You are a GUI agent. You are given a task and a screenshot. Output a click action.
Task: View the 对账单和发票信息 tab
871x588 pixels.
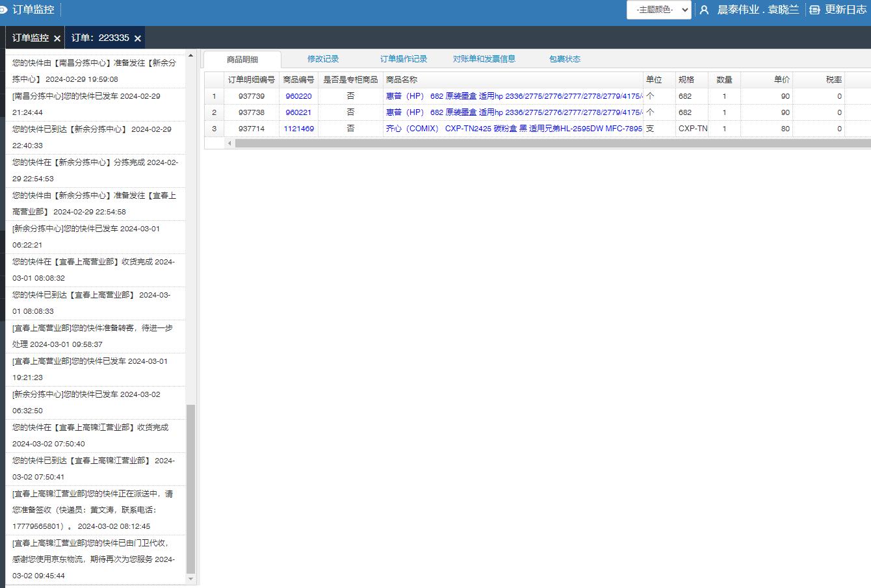(x=484, y=58)
